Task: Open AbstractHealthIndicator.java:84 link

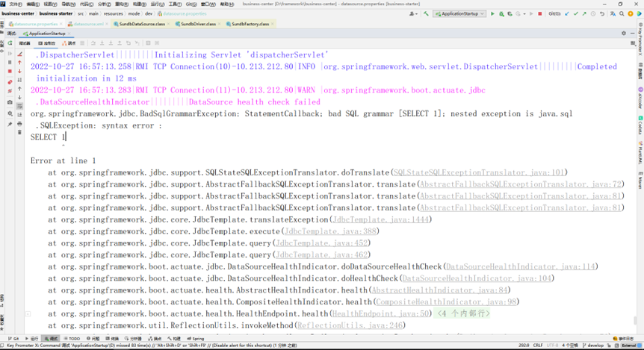Action: coord(439,290)
